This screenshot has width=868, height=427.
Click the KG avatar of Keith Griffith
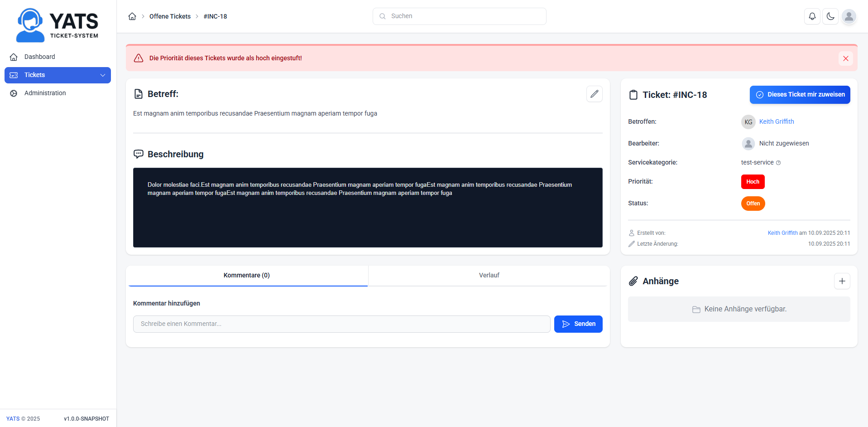748,122
